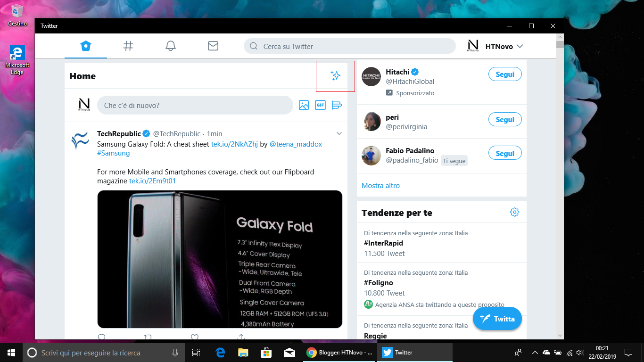The height and width of the screenshot is (362, 644).
Task: Expand the HTNovo account menu chevron
Action: tap(520, 46)
